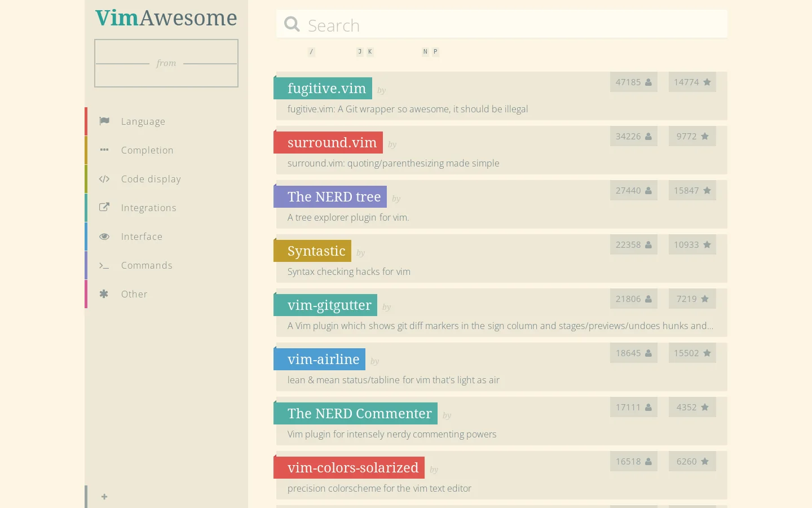Open the VimAwesome home logo
Image resolution: width=812 pixels, height=508 pixels.
pos(166,18)
